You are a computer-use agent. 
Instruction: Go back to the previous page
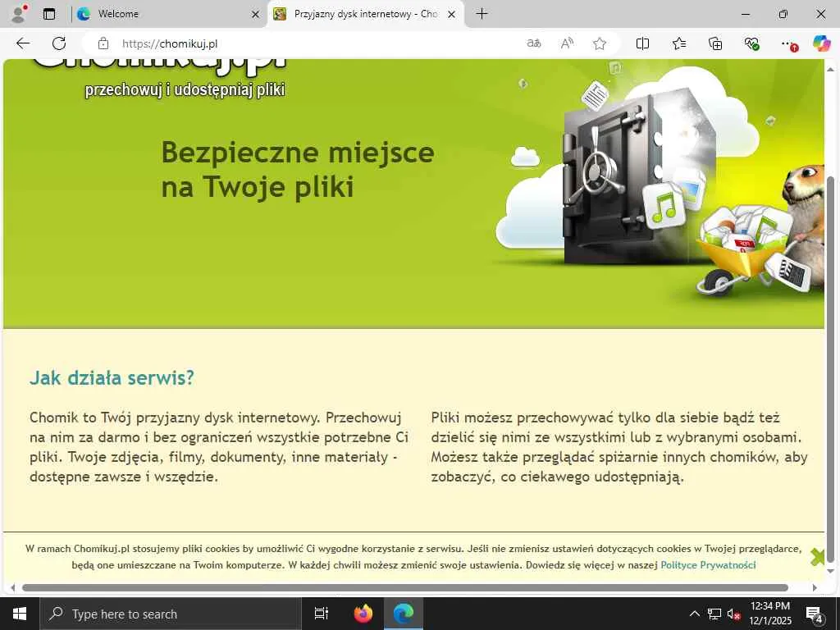pos(22,43)
